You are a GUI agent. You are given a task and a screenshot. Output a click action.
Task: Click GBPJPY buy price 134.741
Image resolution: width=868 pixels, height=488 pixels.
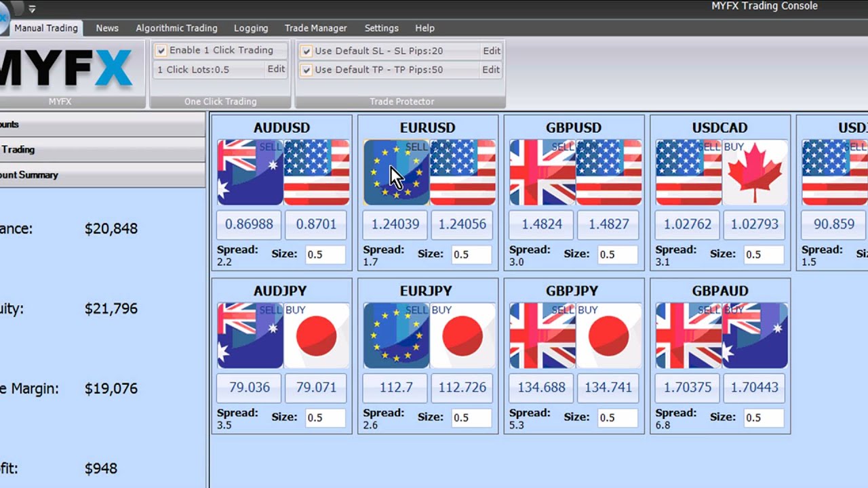pos(609,388)
